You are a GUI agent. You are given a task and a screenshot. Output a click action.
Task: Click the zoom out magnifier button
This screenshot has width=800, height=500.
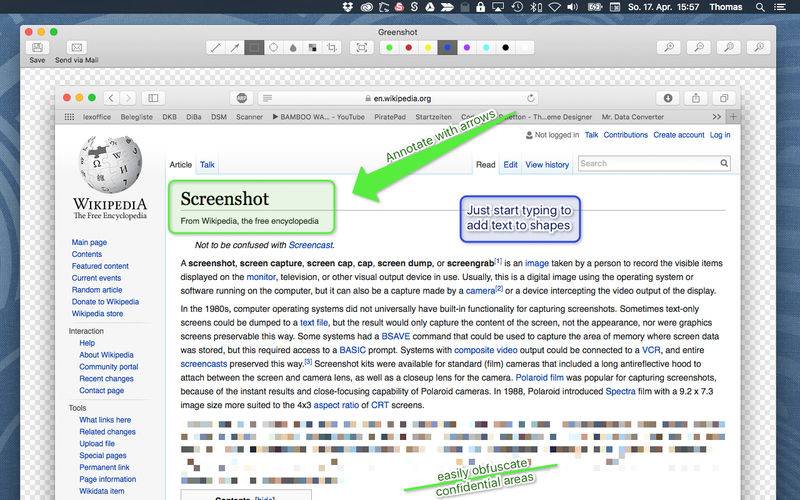tap(699, 47)
